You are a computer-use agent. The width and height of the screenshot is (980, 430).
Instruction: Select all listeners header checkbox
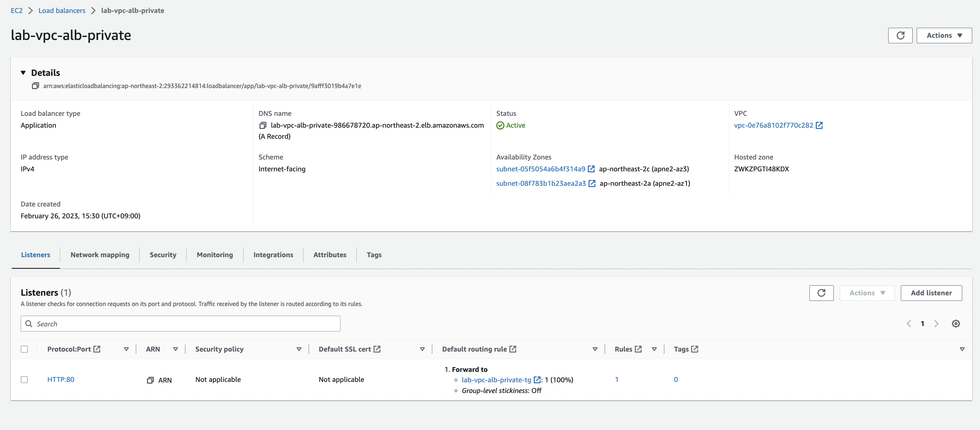[24, 349]
